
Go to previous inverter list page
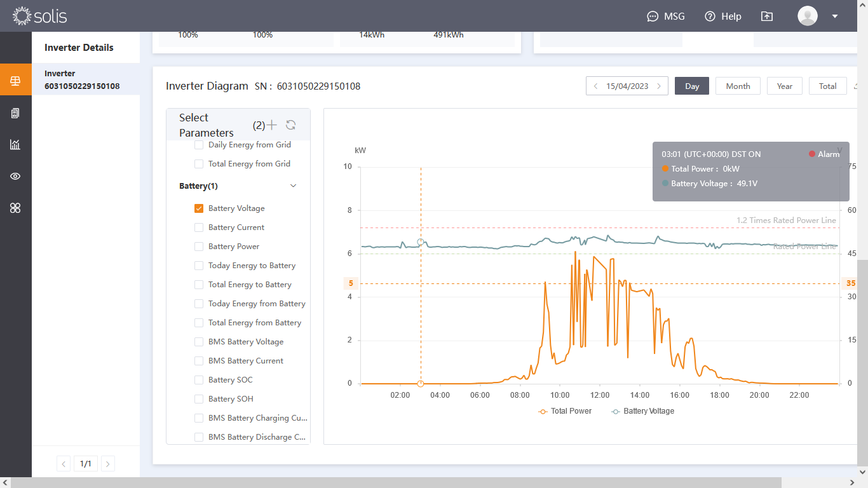pos(64,464)
